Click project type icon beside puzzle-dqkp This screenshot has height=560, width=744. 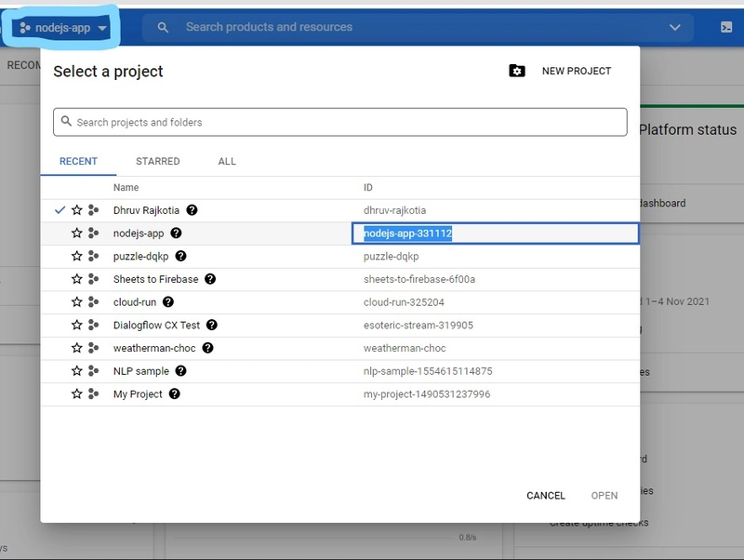pyautogui.click(x=94, y=256)
